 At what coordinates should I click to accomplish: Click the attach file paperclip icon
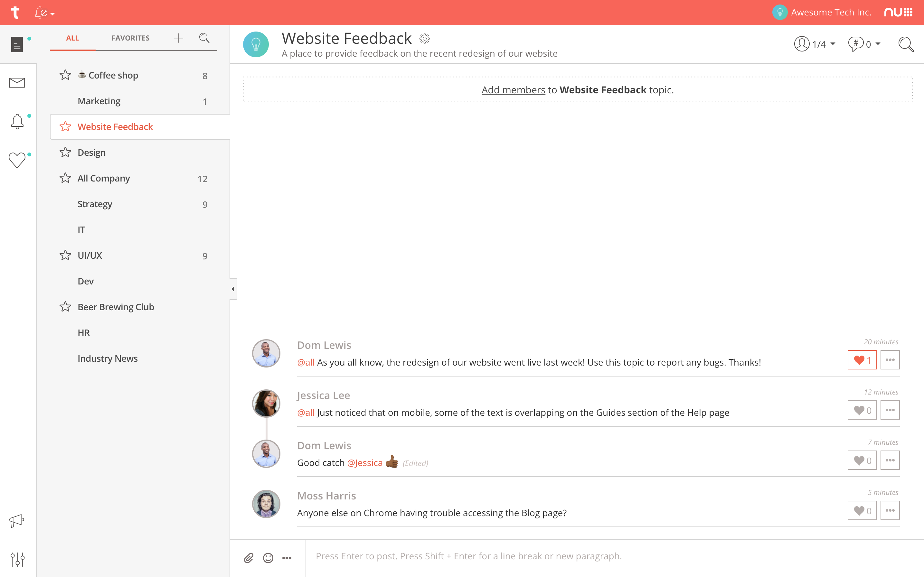click(249, 558)
